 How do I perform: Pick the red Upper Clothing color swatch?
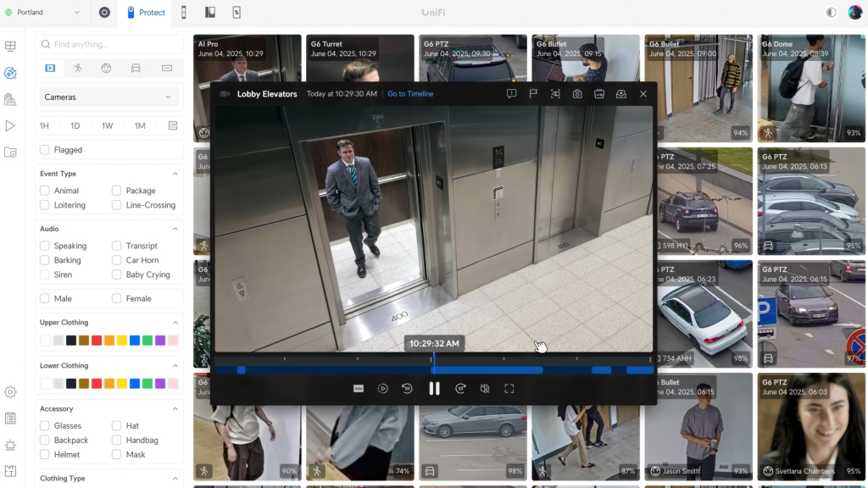(x=97, y=341)
